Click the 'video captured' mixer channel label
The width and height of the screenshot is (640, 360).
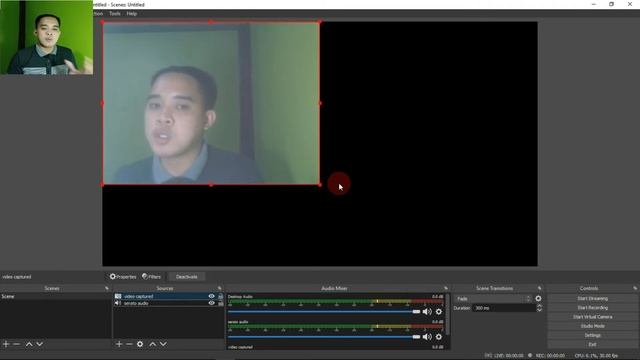point(240,347)
